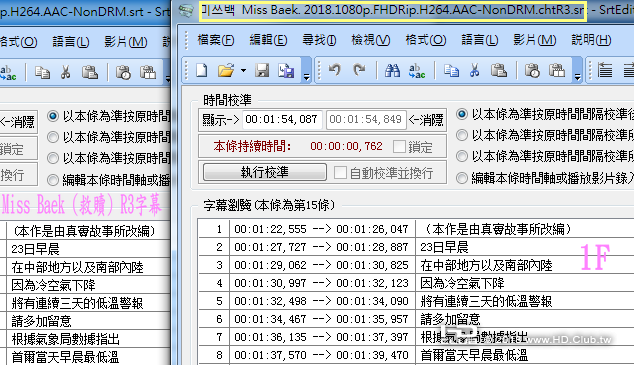
Task: Select third 以本條為準 radio in back window
Action: 53,158
